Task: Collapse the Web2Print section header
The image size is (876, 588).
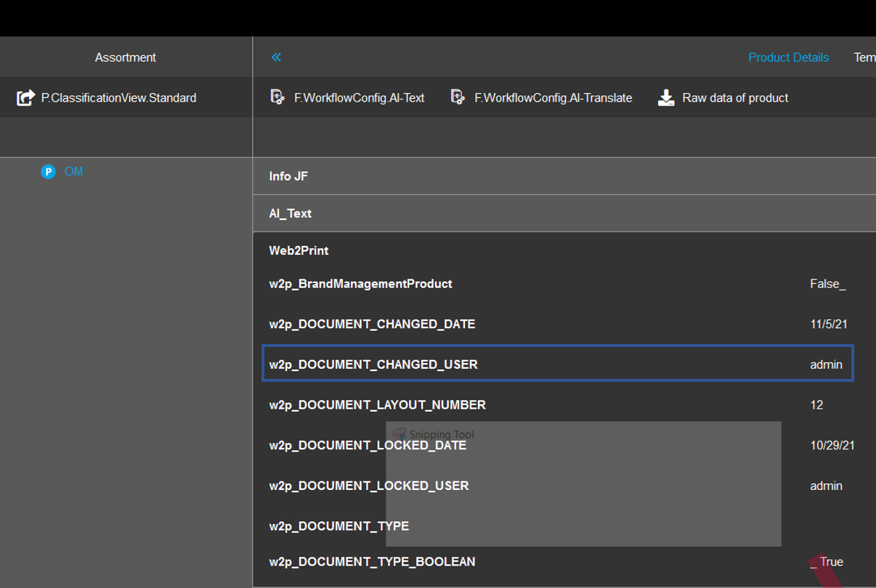Action: [x=299, y=250]
